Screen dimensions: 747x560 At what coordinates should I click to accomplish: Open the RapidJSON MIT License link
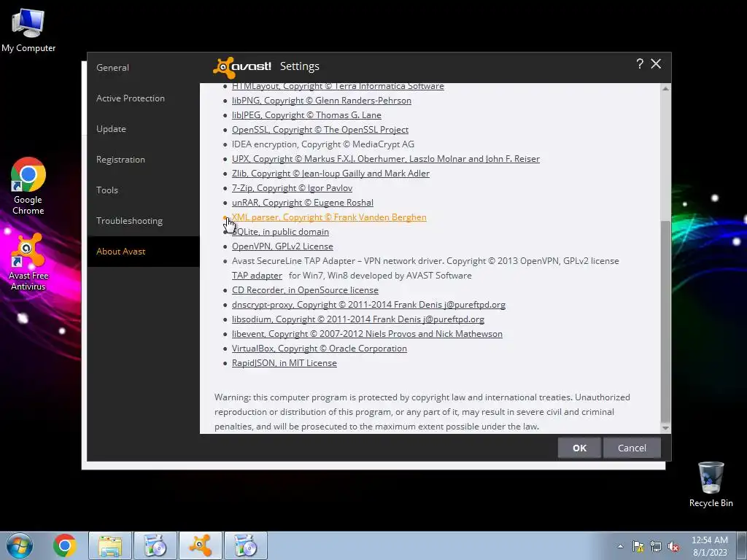point(285,363)
